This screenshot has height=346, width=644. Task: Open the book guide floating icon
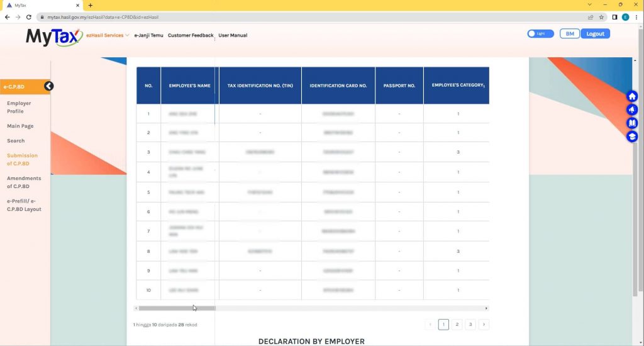[632, 123]
